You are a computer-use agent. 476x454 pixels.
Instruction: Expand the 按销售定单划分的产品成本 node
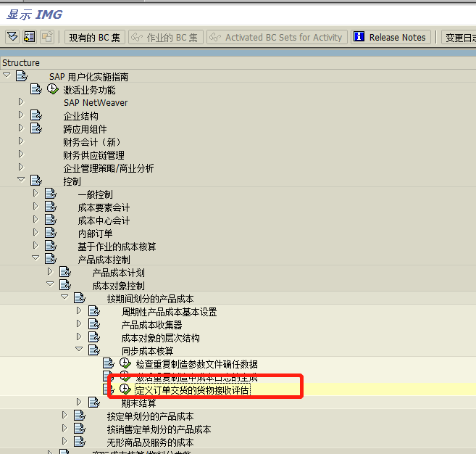pos(64,428)
